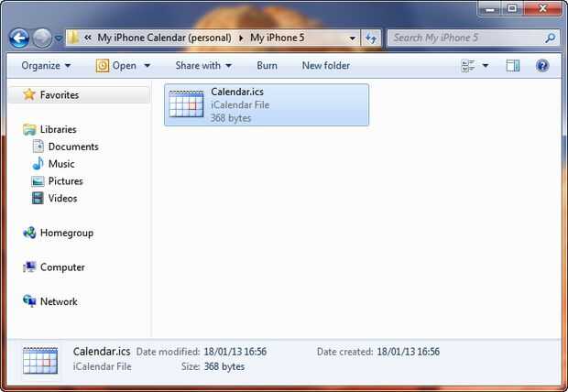Go back with the blue Back arrow
The height and width of the screenshot is (392, 568).
tap(19, 38)
